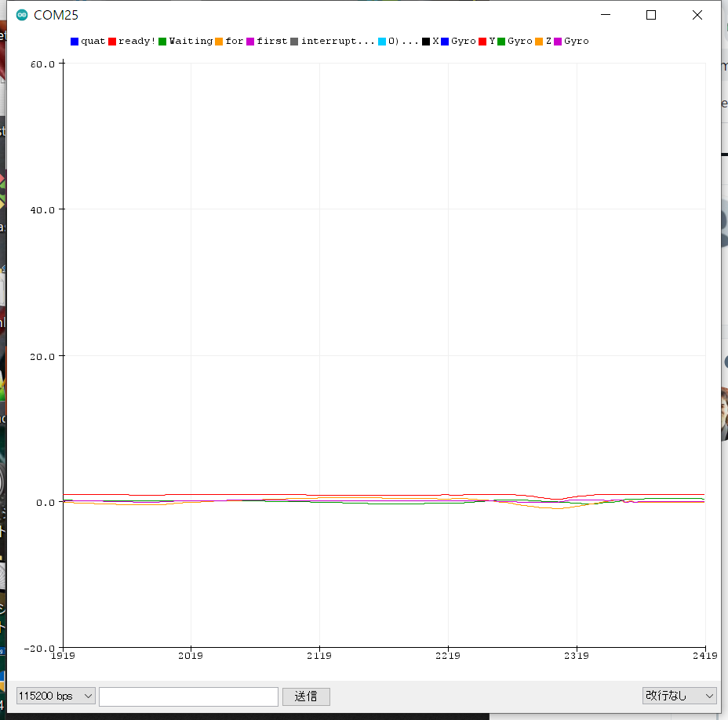Click the red swatch beside "ready!"

point(112,41)
